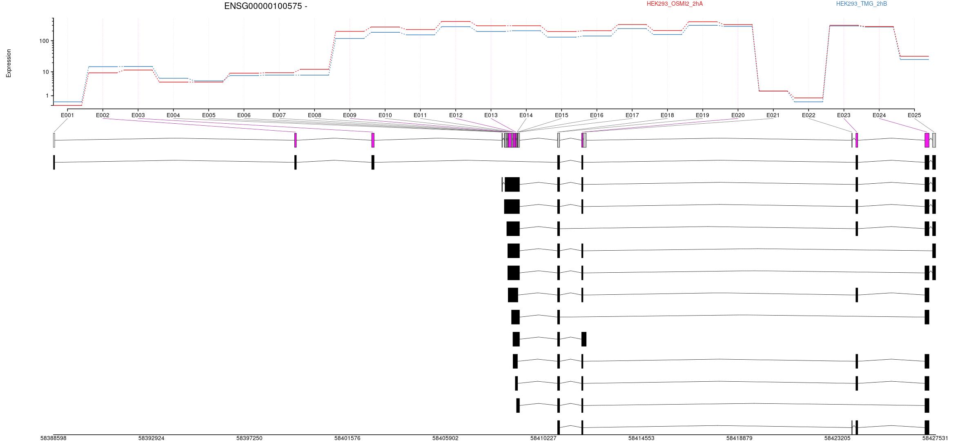Click genomic coordinate 58418879
This screenshot has width=980, height=445.
[x=739, y=438]
